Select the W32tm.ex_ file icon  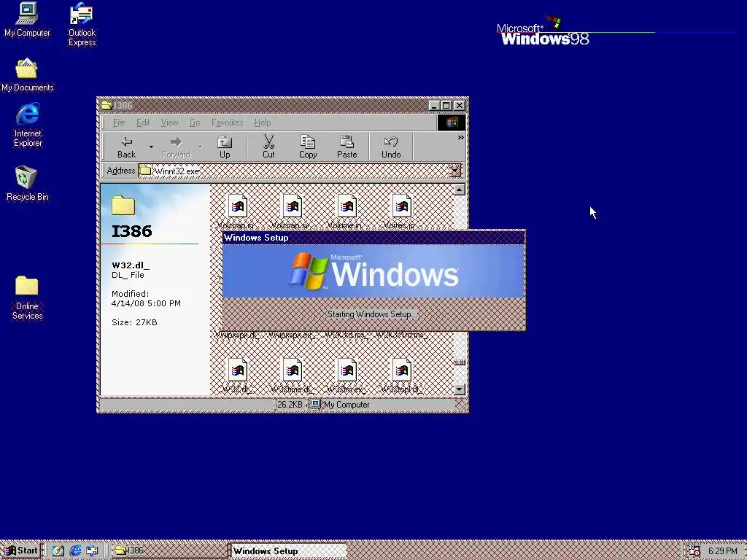tap(347, 370)
